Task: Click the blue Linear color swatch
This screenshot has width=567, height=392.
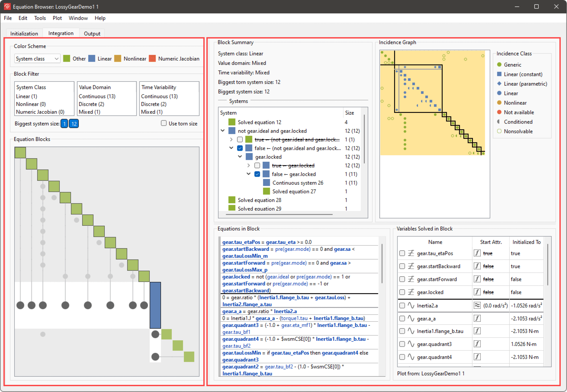Action: pos(92,58)
